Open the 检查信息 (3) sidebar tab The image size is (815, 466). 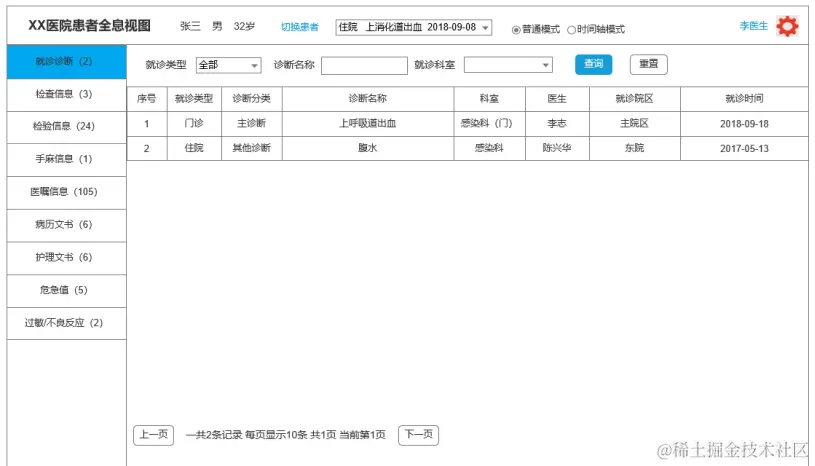tap(67, 95)
